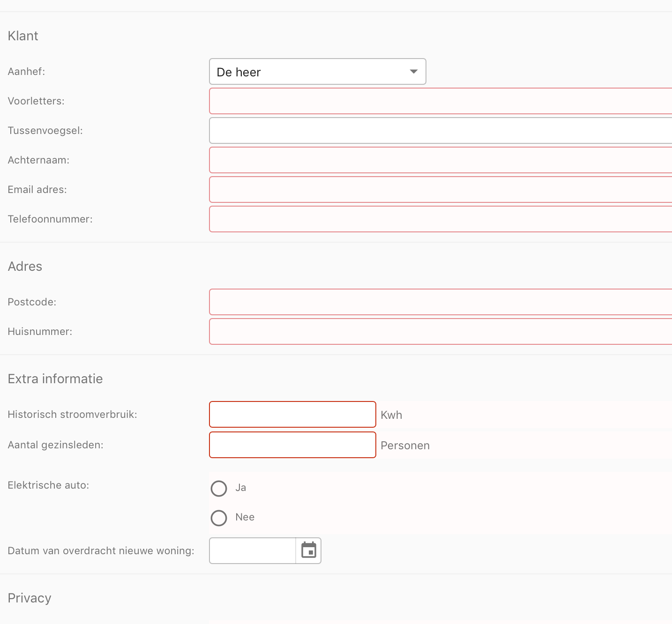Click the Historisch stroomverbruik label text
Image resolution: width=672 pixels, height=624 pixels.
(72, 414)
